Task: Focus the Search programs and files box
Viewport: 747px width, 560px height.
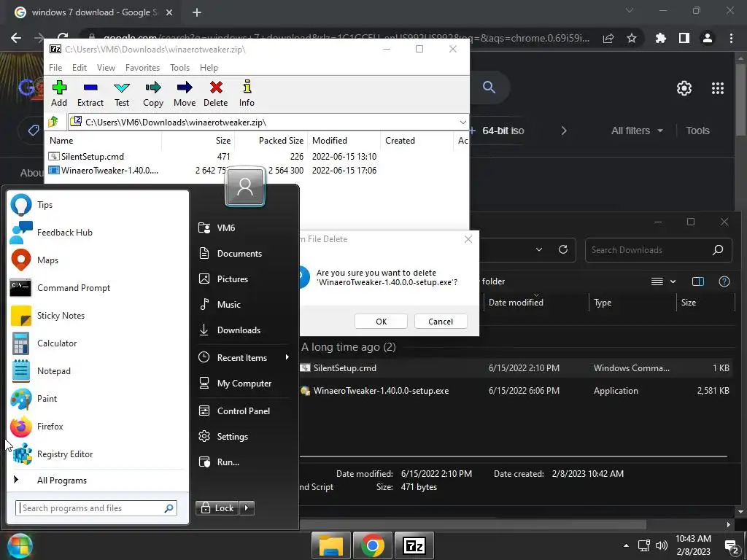Action: [x=96, y=508]
